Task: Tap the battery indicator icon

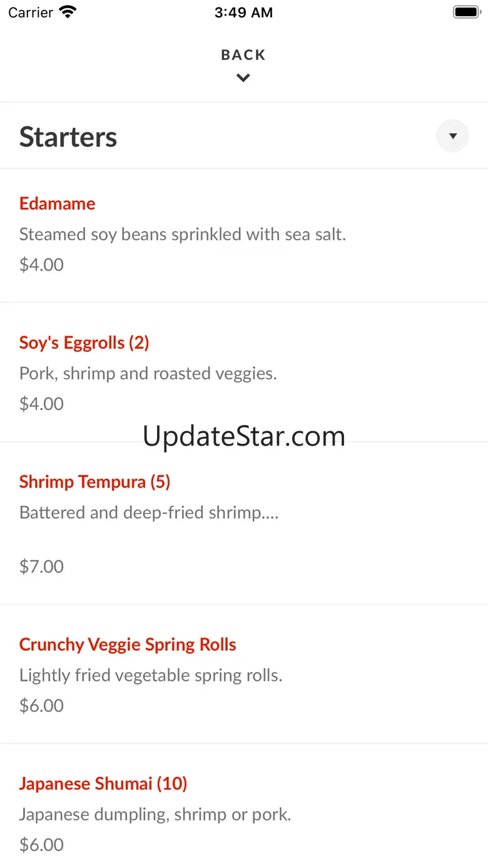Action: 466,12
